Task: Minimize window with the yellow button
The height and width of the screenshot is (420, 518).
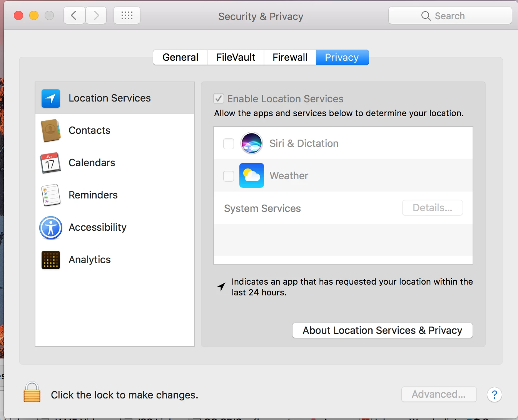Action: tap(34, 15)
